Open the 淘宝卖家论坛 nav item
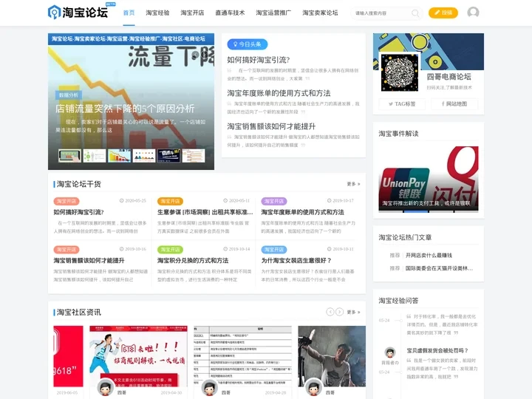The height and width of the screenshot is (399, 532). [320, 13]
